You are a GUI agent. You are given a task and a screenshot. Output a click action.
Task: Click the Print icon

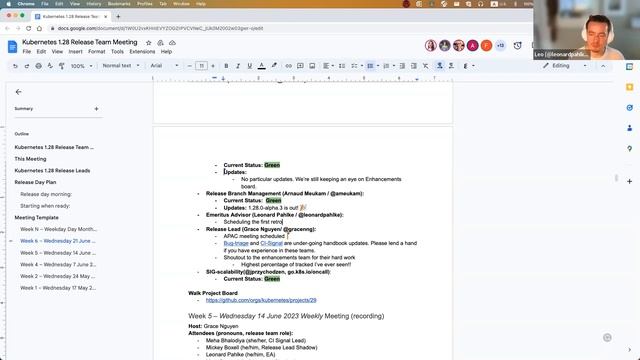38,66
